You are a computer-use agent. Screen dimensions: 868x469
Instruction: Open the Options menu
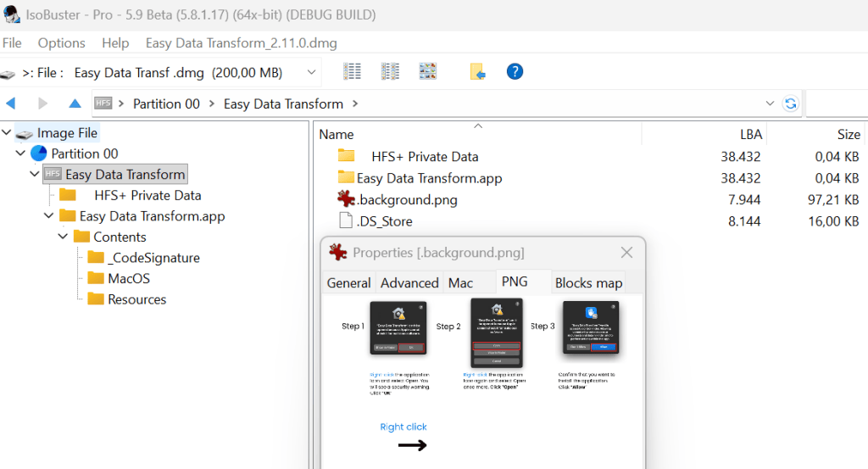coord(61,43)
